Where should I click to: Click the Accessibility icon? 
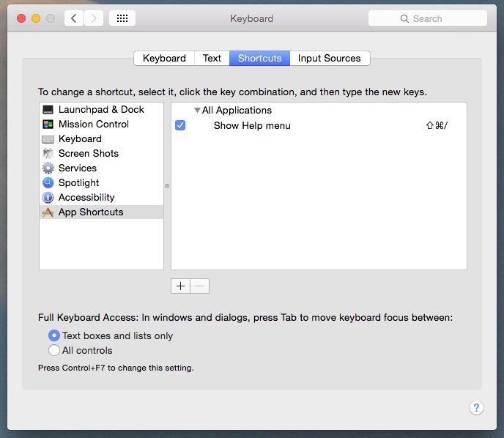(48, 197)
